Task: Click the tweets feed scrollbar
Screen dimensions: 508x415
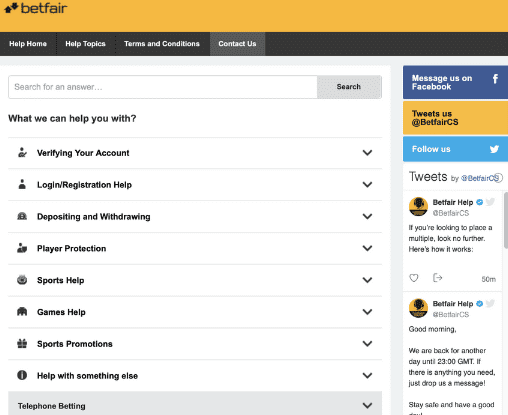Action: coord(506,220)
